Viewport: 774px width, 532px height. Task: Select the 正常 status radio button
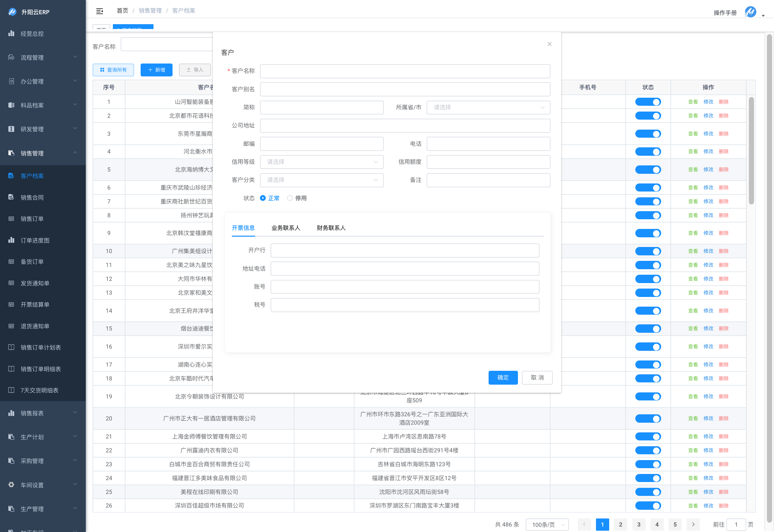click(x=263, y=198)
